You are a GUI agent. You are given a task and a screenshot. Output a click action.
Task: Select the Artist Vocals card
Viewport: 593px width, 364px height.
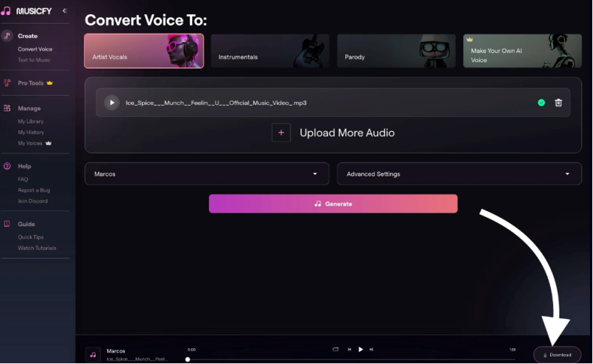144,51
